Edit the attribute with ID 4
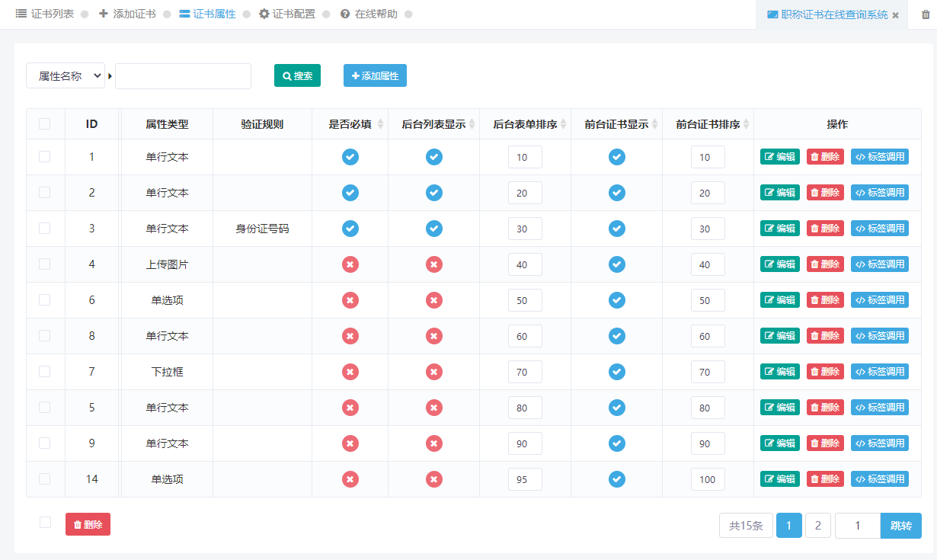The height and width of the screenshot is (560, 937). coord(780,264)
